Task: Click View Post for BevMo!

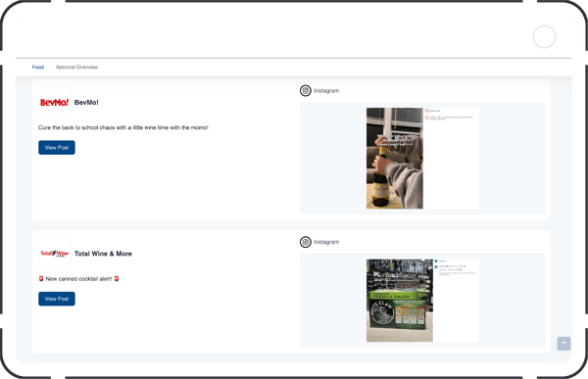Action: 57,147
